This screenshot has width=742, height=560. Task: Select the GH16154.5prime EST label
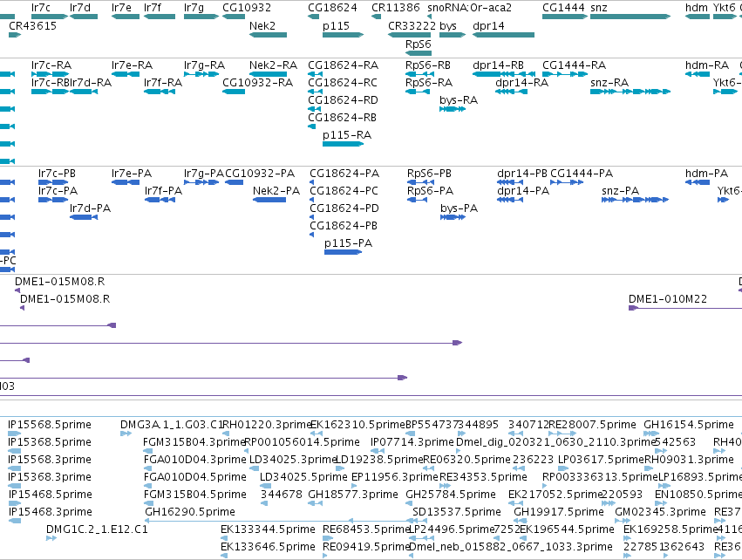click(689, 424)
